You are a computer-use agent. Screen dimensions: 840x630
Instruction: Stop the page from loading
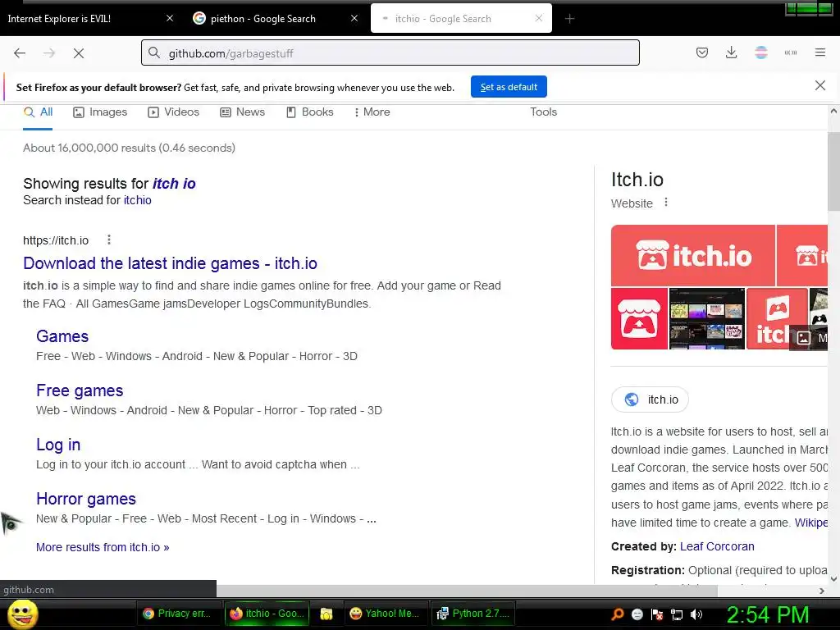point(79,53)
